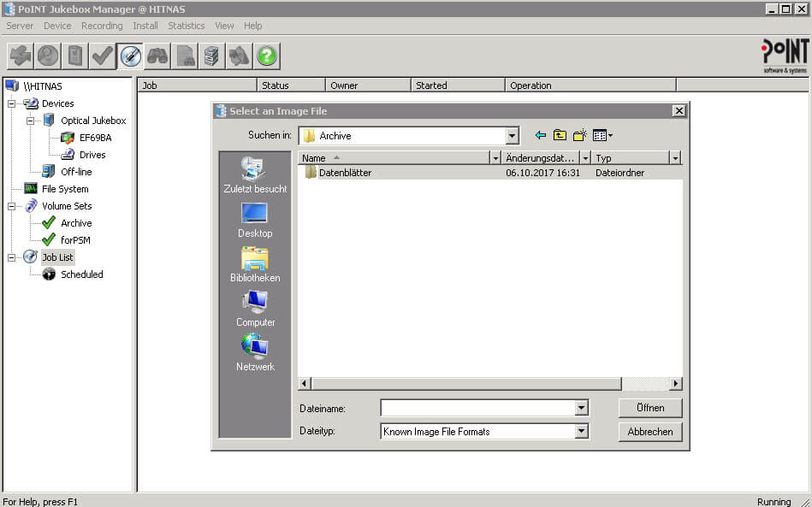Viewport: 812px width, 507px height.
Task: Click into the Dateiname text field
Action: coord(478,408)
